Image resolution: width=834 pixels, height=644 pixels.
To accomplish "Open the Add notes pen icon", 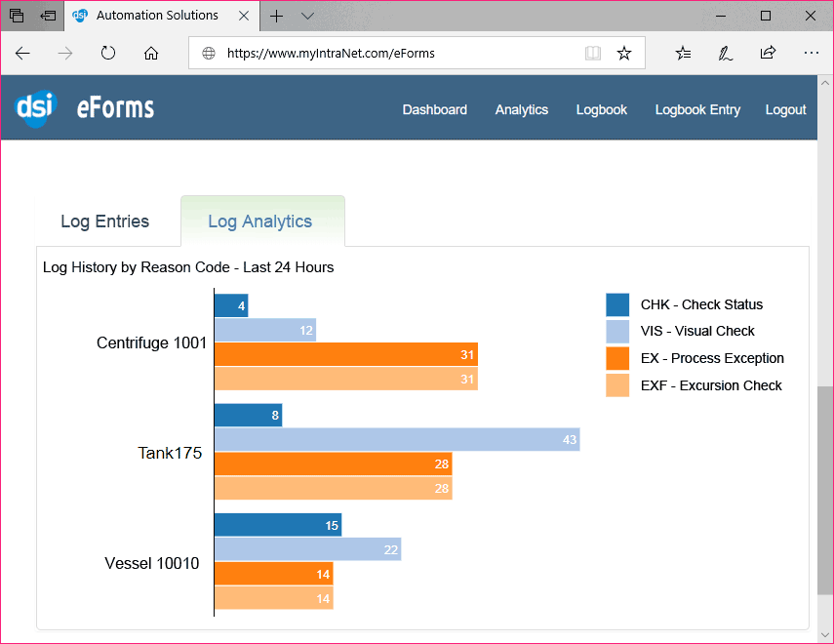I will pos(726,54).
